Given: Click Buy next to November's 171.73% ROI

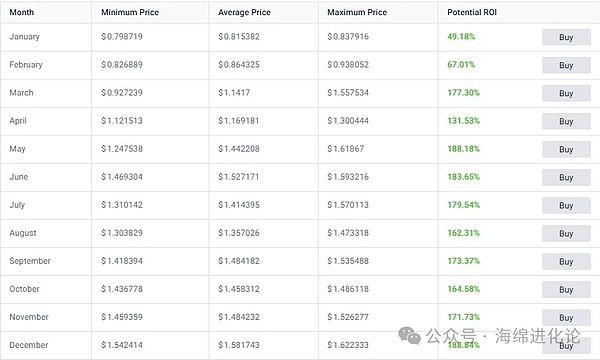Looking at the screenshot, I should click(x=566, y=318).
